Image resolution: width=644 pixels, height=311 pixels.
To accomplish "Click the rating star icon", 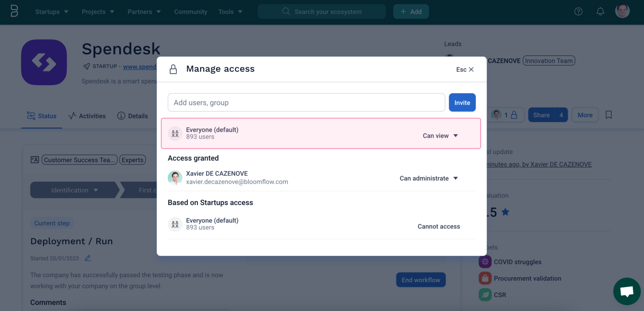I will 506,212.
